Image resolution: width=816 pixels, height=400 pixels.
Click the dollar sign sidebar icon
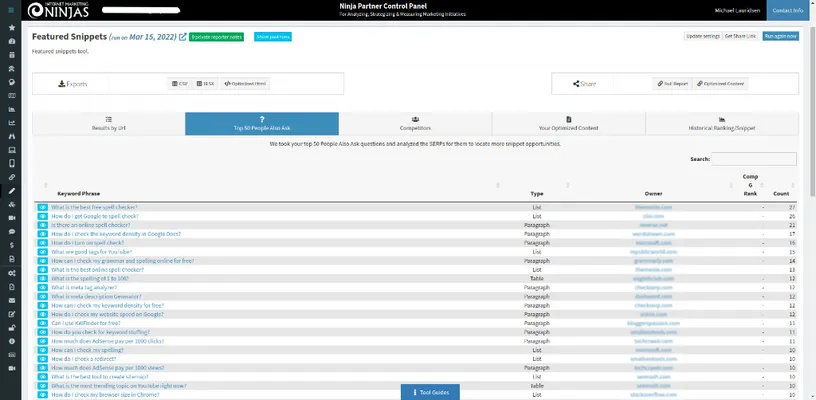point(11,244)
